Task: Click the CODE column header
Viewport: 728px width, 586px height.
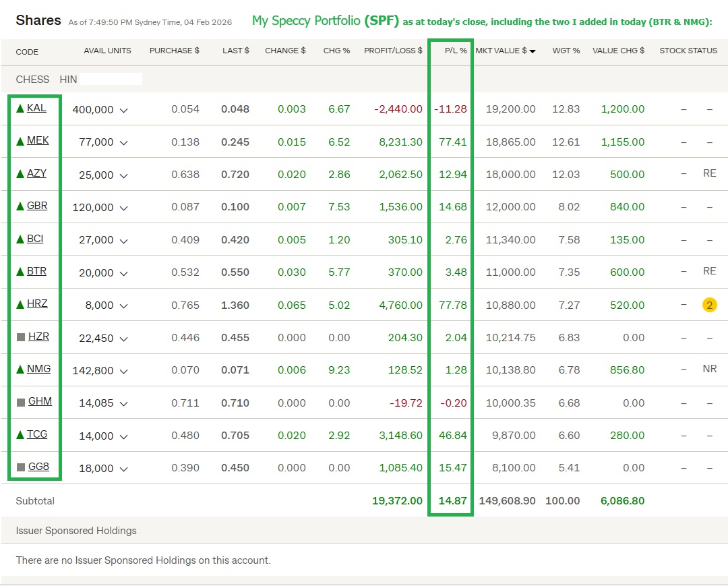Action: pyautogui.click(x=27, y=52)
